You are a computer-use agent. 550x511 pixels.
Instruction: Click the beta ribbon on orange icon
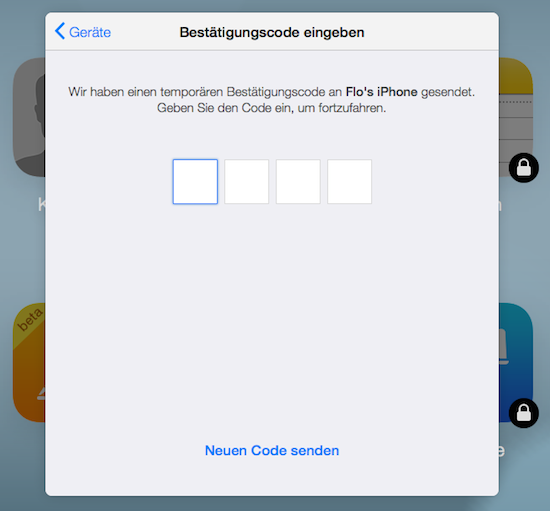(30, 320)
